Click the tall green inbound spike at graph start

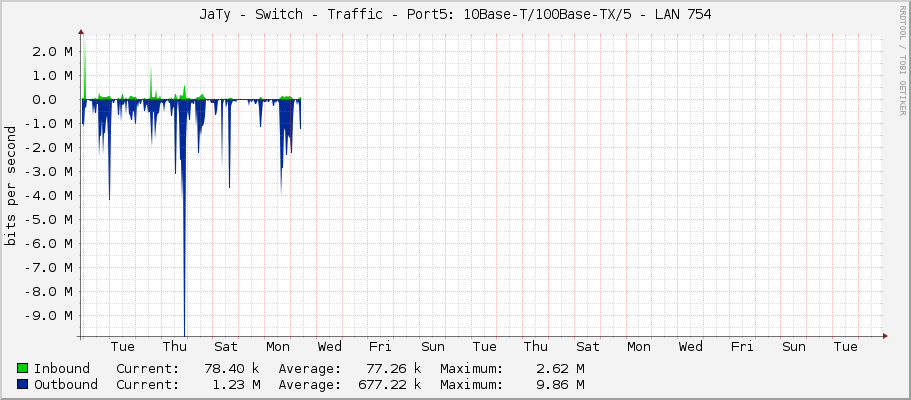[x=84, y=70]
